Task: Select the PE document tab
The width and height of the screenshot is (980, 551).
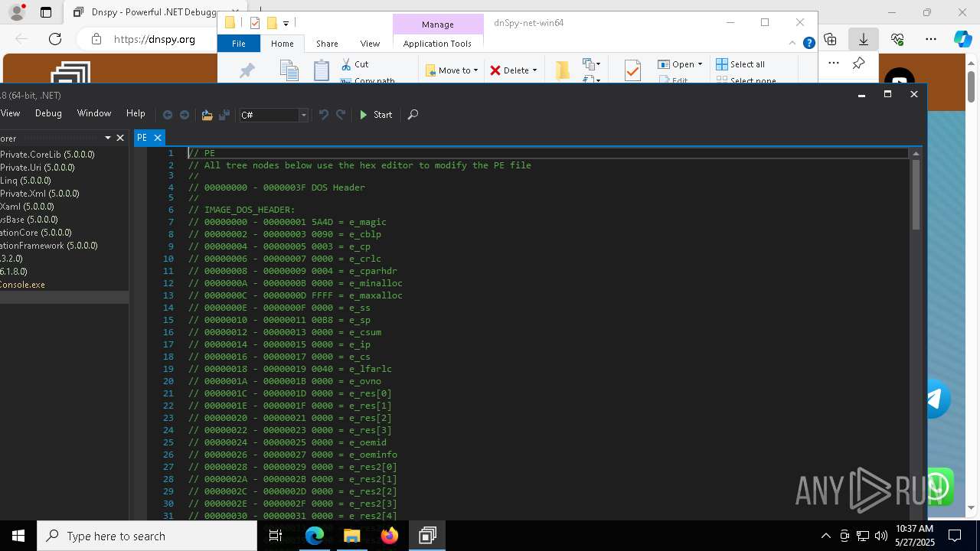Action: [x=142, y=138]
